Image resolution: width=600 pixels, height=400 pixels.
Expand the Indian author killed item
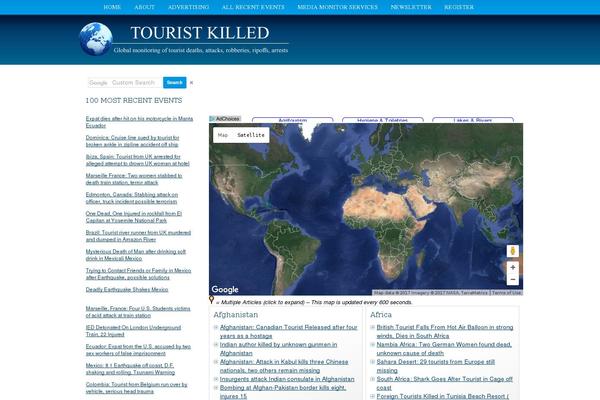tap(216, 344)
